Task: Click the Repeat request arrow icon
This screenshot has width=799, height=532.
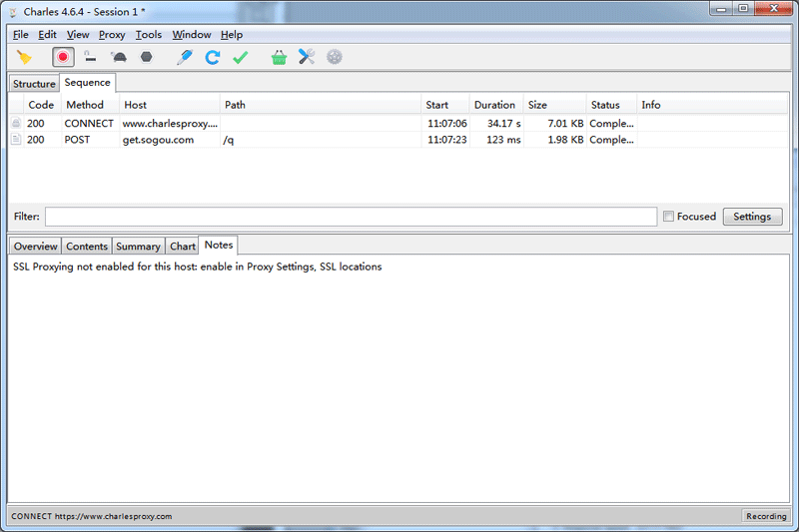Action: coord(212,58)
